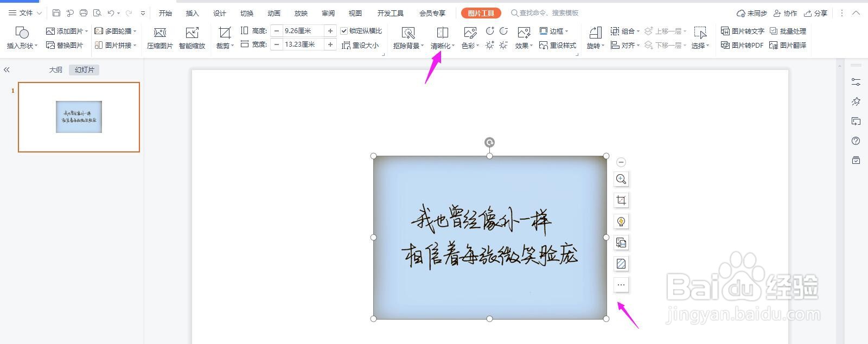Screen dimensions: 868x344
Task: Click the 未同步 cloud sync button
Action: pyautogui.click(x=751, y=13)
